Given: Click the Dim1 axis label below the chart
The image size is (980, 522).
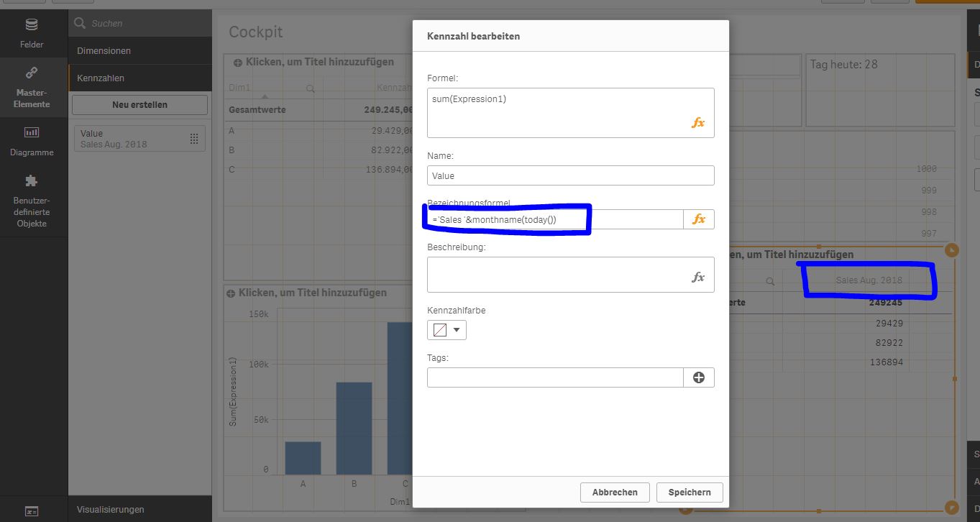Looking at the screenshot, I should 399,500.
